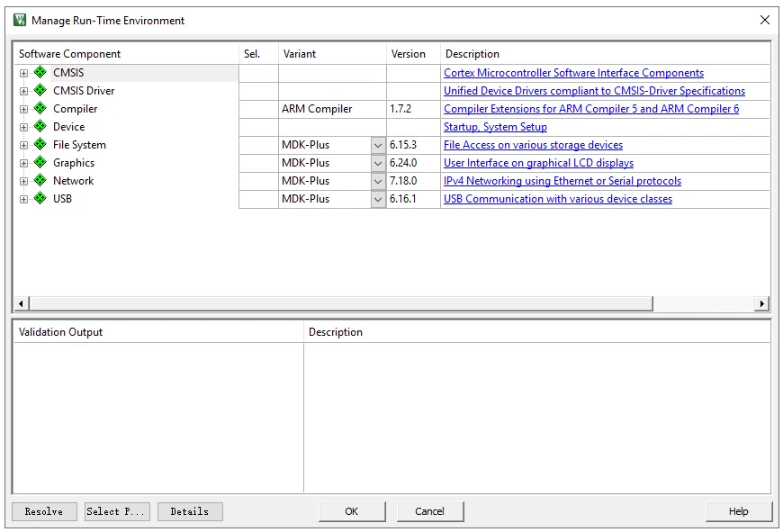Viewport: 783px width, 532px height.
Task: Select the Graphics row label
Action: click(74, 162)
